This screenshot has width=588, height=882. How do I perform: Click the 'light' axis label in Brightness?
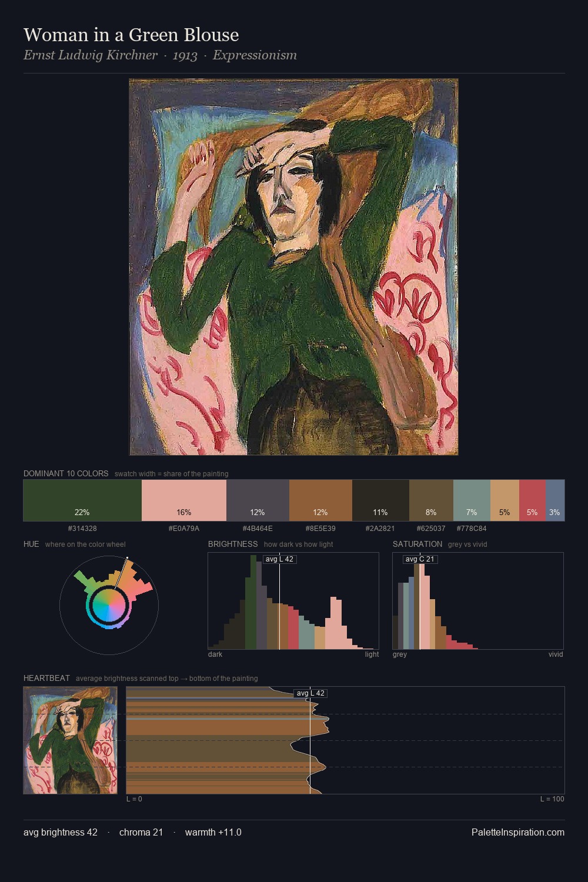click(372, 654)
